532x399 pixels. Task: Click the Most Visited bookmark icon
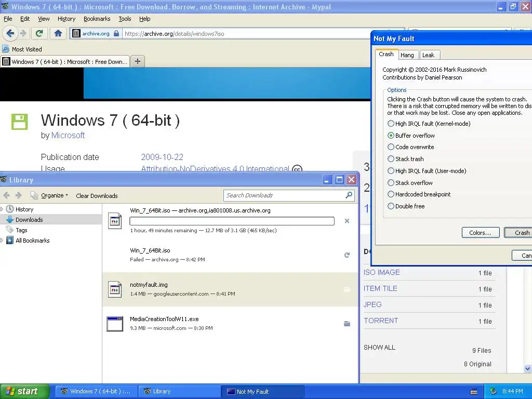5,49
